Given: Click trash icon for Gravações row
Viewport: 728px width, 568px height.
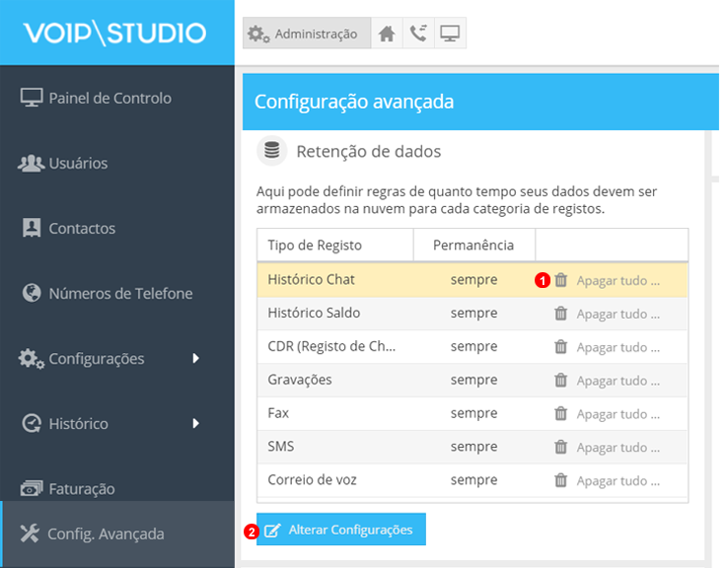Looking at the screenshot, I should 560,381.
